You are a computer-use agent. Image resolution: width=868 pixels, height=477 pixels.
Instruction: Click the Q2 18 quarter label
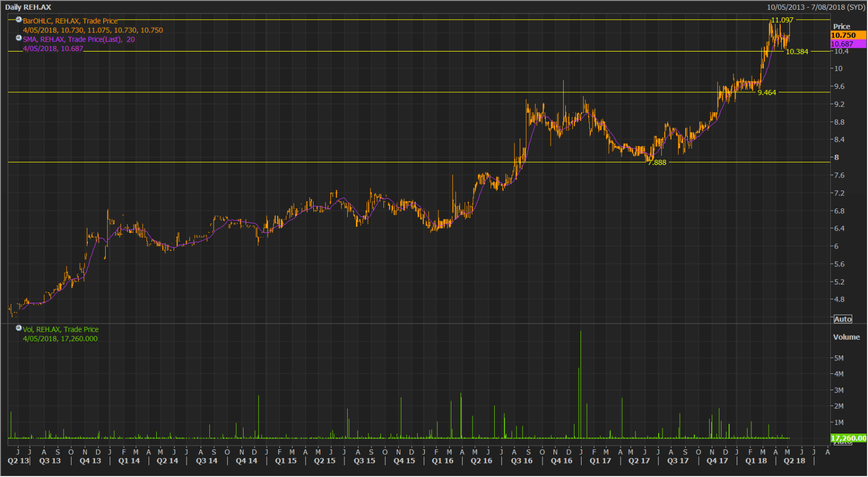794,461
